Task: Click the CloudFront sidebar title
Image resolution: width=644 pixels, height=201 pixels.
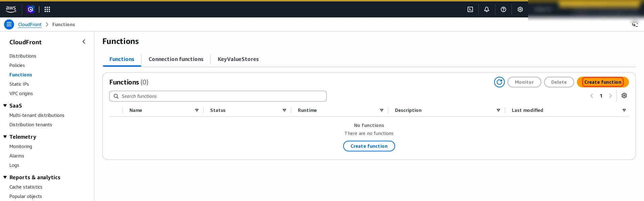Action: point(25,42)
